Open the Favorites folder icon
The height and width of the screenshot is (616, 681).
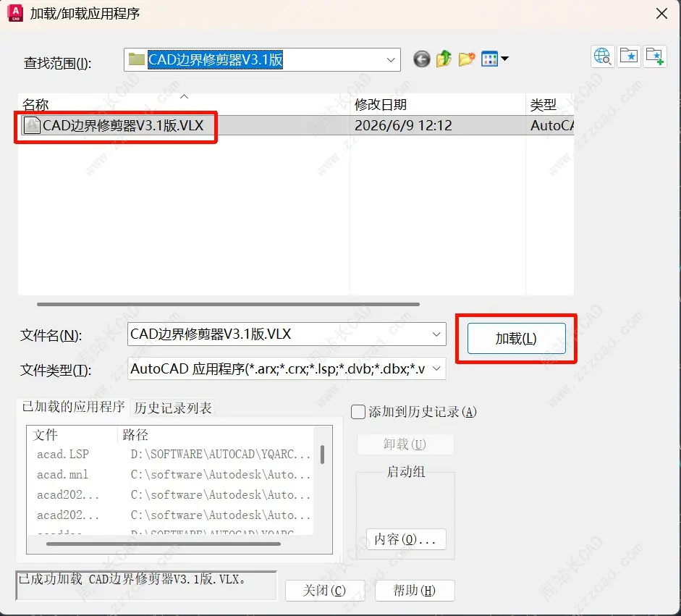tap(629, 56)
